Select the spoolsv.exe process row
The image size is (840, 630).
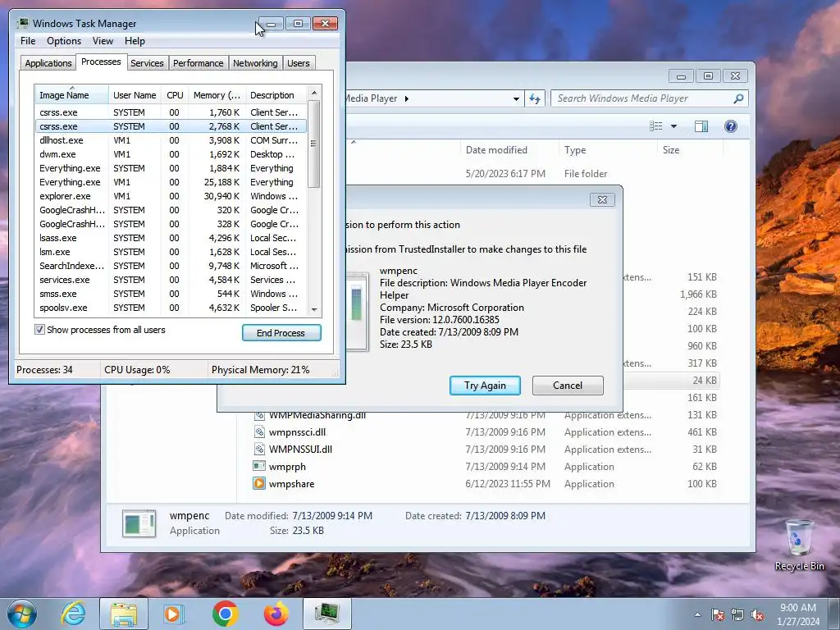click(x=171, y=308)
